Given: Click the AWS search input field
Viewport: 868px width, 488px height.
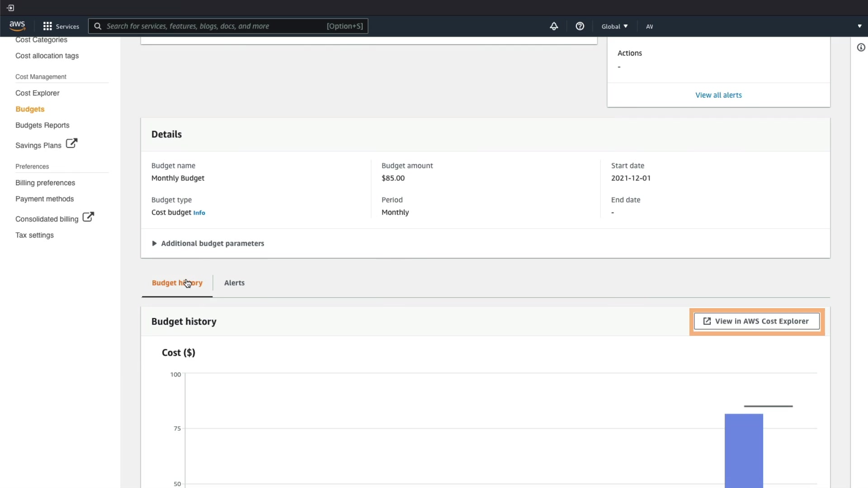Looking at the screenshot, I should pos(212,26).
